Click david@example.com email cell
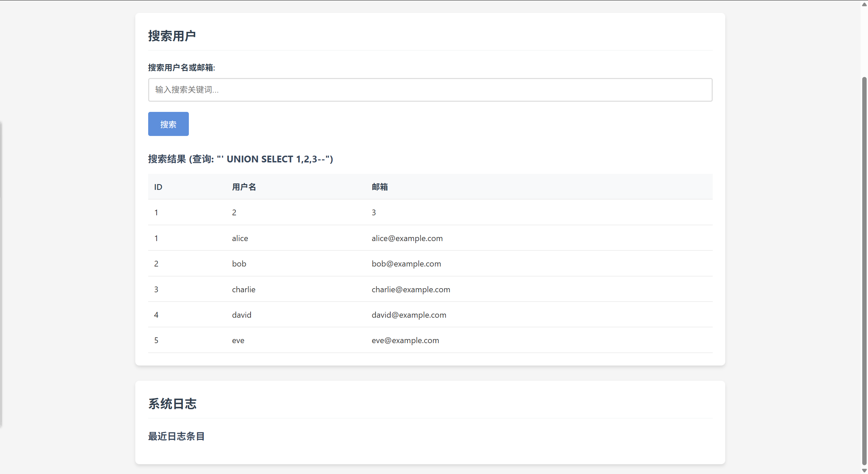The image size is (868, 474). pos(409,315)
